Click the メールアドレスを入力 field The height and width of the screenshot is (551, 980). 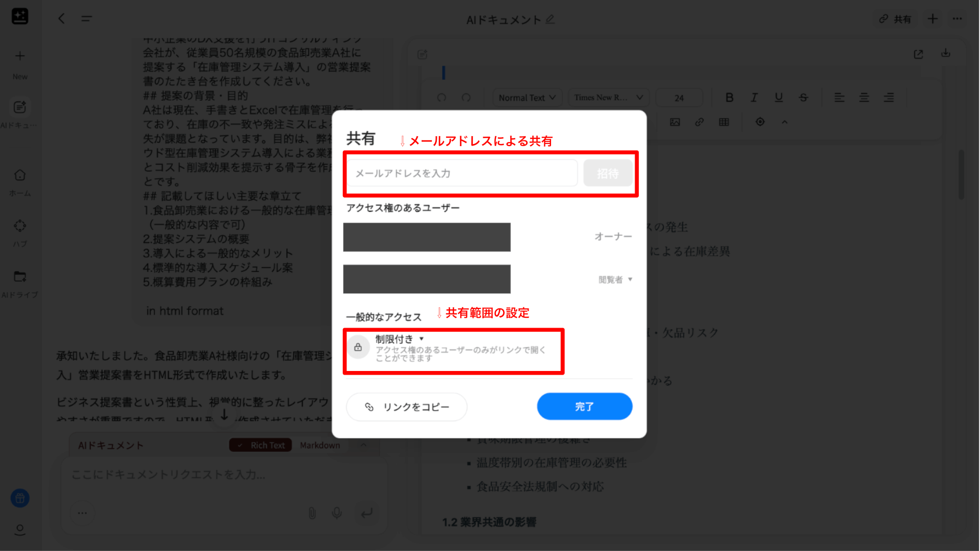[462, 173]
